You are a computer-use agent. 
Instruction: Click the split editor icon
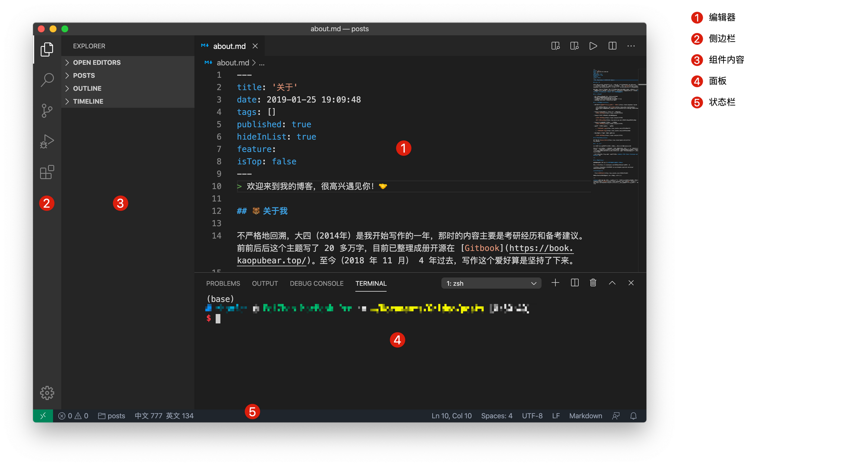[x=612, y=46]
